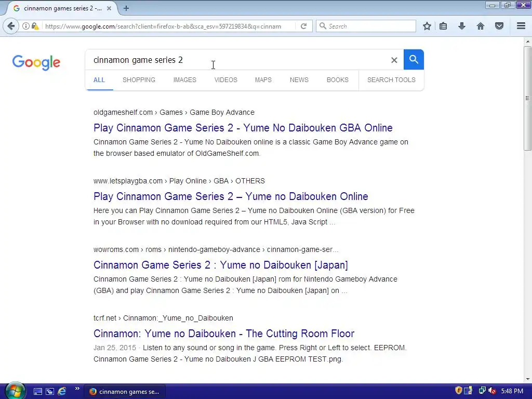Save page to Pocket icon
This screenshot has height=399, width=532.
coord(499,26)
